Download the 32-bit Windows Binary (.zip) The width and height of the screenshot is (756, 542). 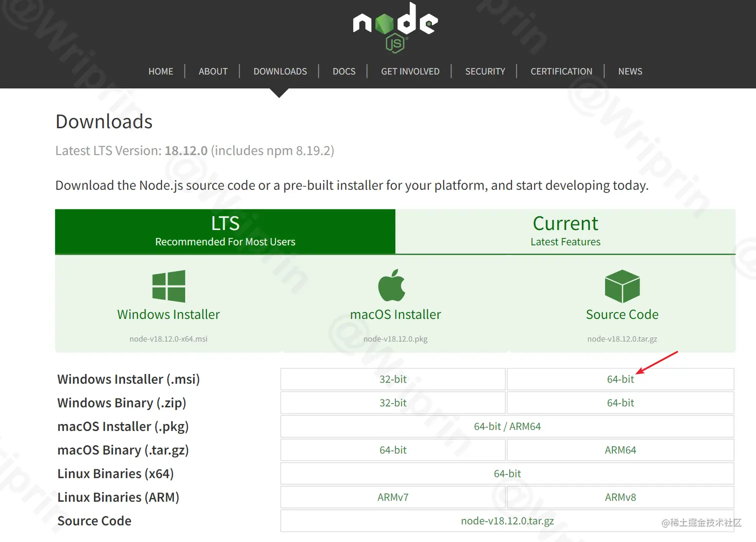392,402
